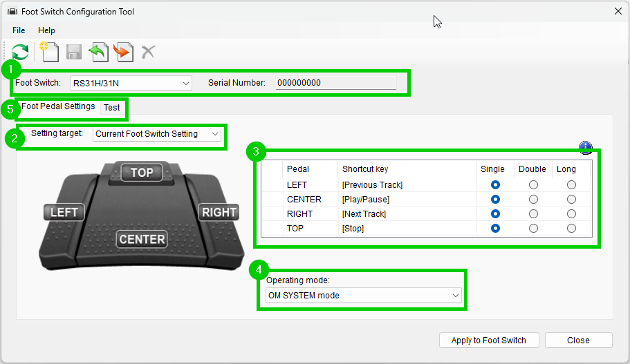This screenshot has width=630, height=364.
Task: Click the LEFT pedal on the image
Action: (64, 212)
